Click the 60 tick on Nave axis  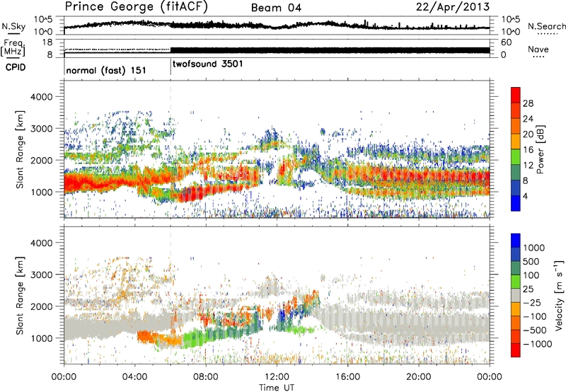click(x=506, y=42)
